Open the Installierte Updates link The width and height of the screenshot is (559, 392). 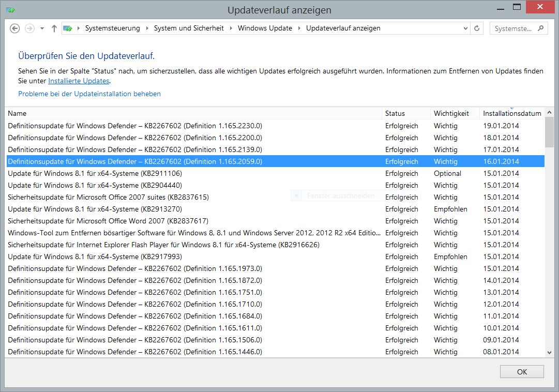tap(79, 81)
